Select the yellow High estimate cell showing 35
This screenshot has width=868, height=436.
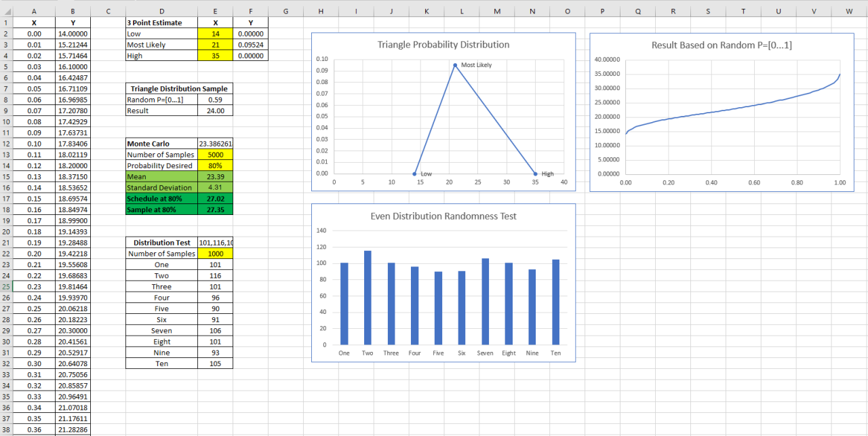coord(215,56)
